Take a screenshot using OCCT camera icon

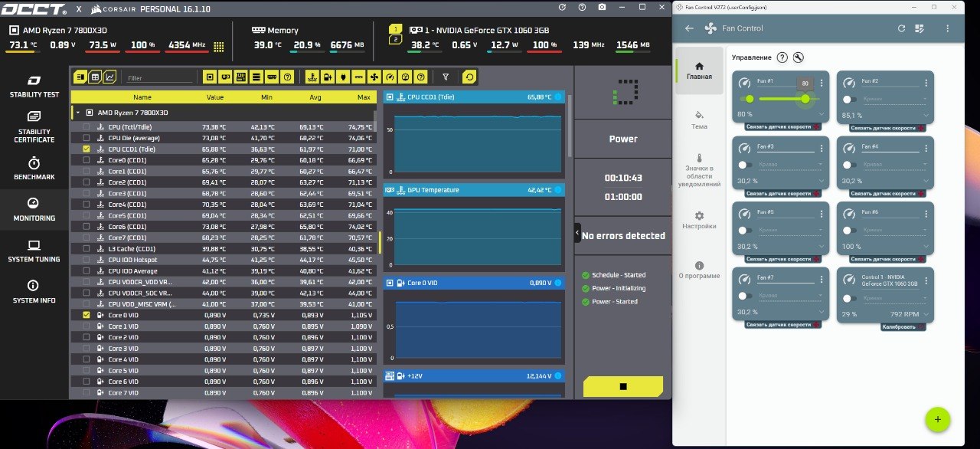(602, 7)
